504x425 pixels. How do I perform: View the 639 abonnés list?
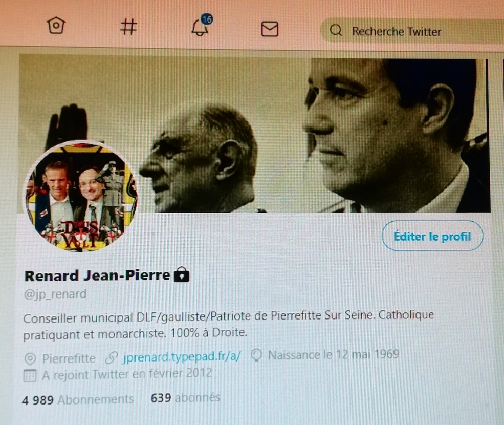click(185, 398)
